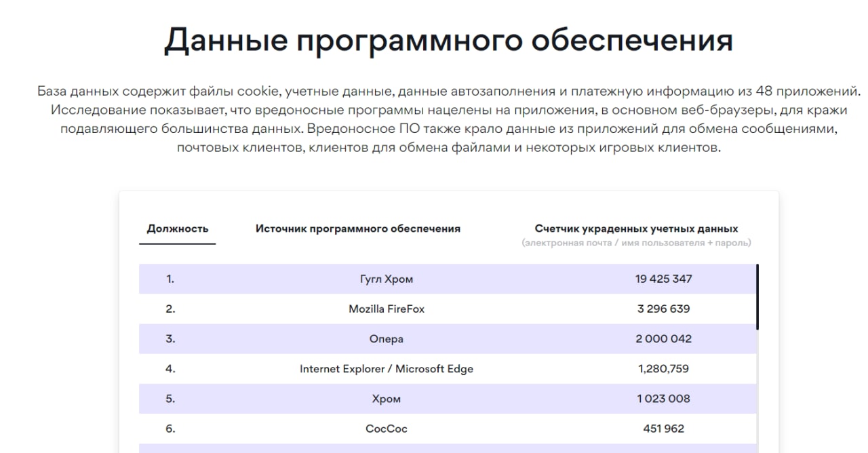
Task: Select the Mozilla FireFox cell
Action: (x=387, y=309)
